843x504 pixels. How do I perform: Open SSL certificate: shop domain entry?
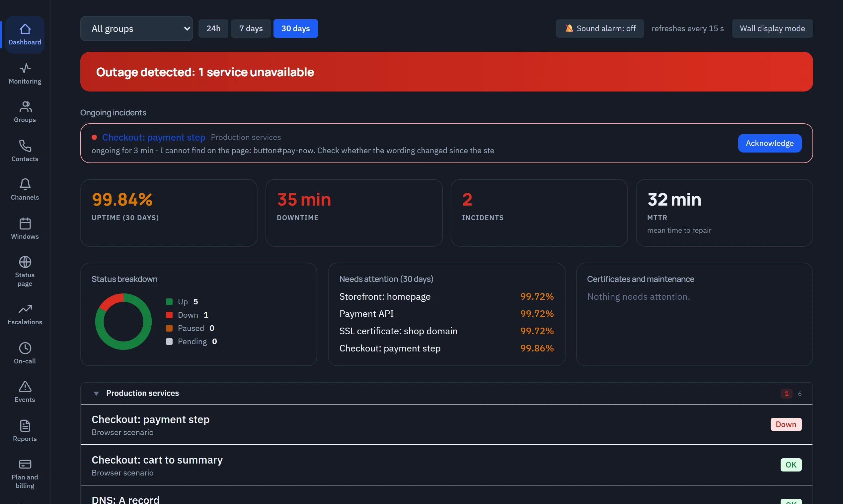(x=446, y=331)
